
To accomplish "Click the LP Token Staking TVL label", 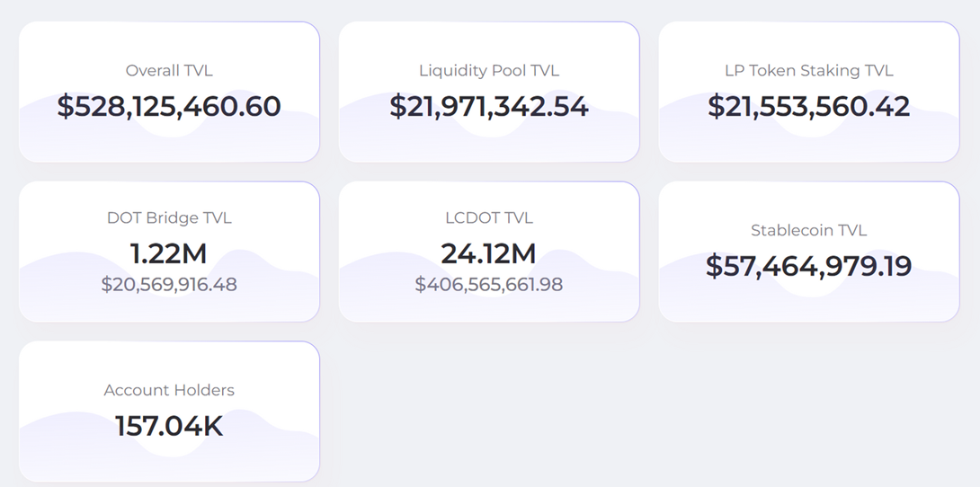I will (809, 70).
